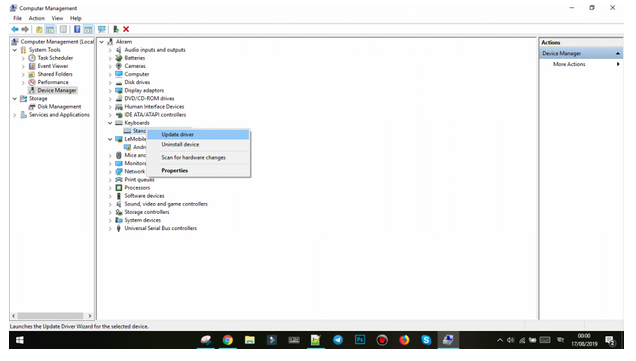Screen dimensions: 636x361
Task: Expand the Disk drives category
Action: [110, 83]
